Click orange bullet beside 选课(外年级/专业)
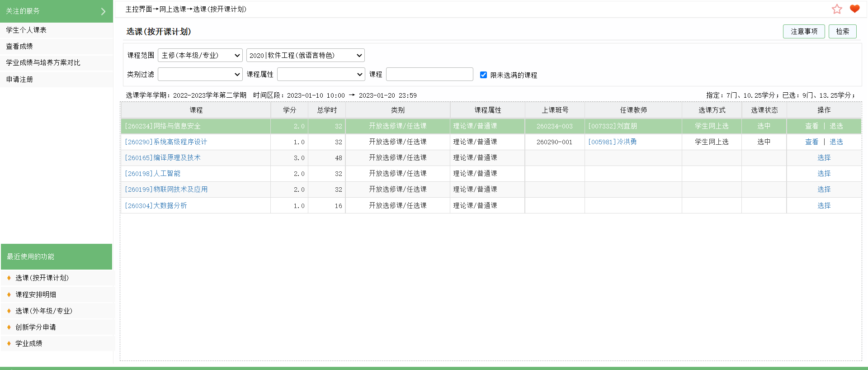 tap(9, 311)
